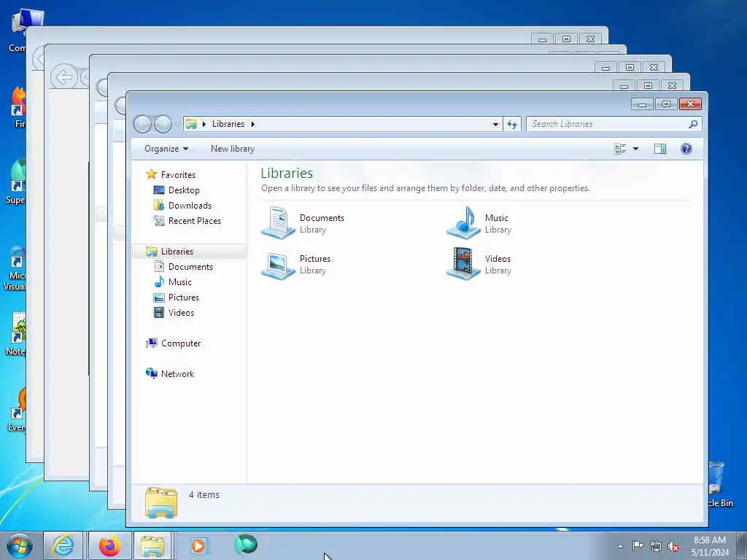Screen dimensions: 747x560
Task: Toggle the preview pane button
Action: point(659,149)
